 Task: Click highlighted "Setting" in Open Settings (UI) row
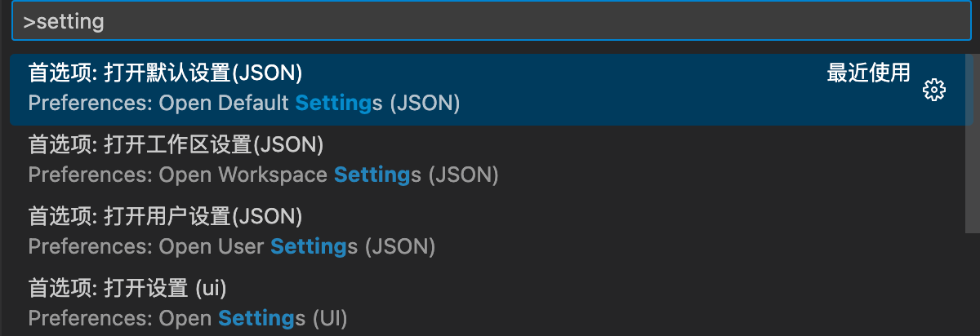coord(256,318)
